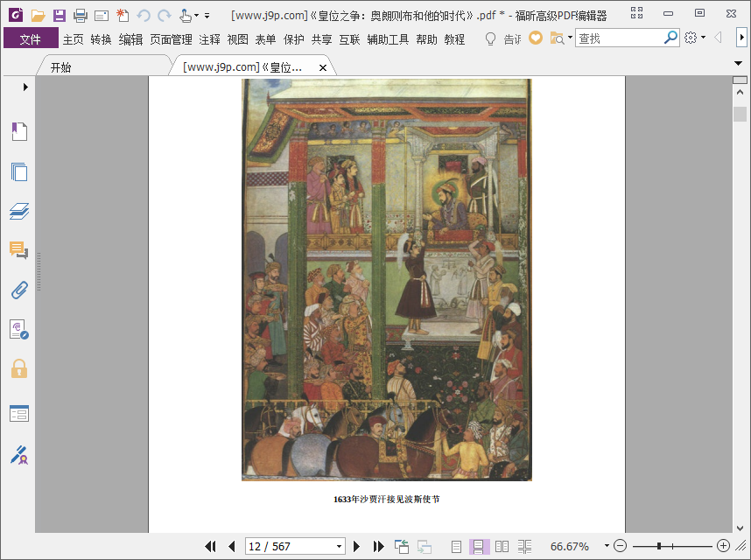Open the 注释 ribbon tab
Image resolution: width=751 pixels, height=560 pixels.
210,39
